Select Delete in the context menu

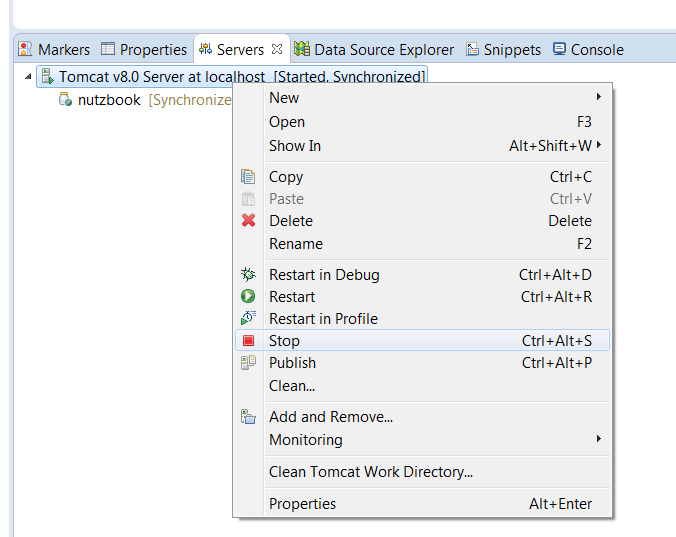coord(422,221)
